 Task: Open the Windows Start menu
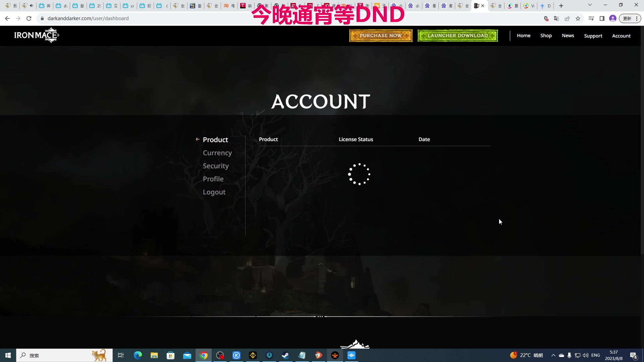tap(8, 355)
